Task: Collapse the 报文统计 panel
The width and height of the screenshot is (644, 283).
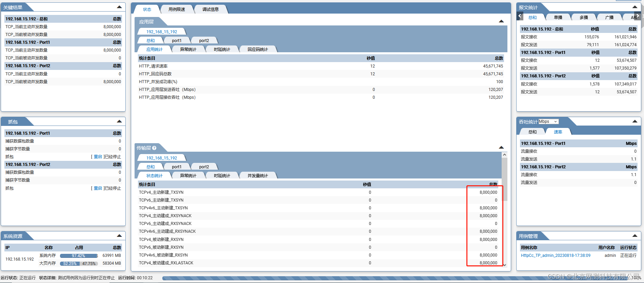Action: click(x=635, y=7)
